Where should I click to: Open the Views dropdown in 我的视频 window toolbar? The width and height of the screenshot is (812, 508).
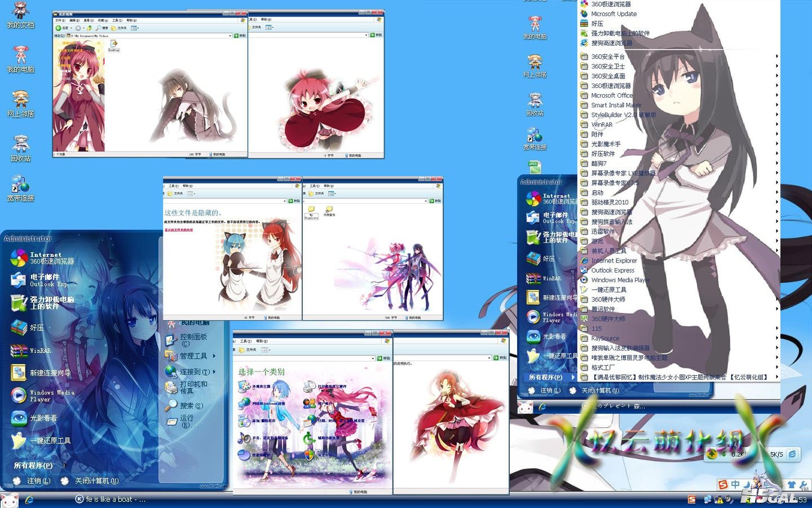point(135,28)
